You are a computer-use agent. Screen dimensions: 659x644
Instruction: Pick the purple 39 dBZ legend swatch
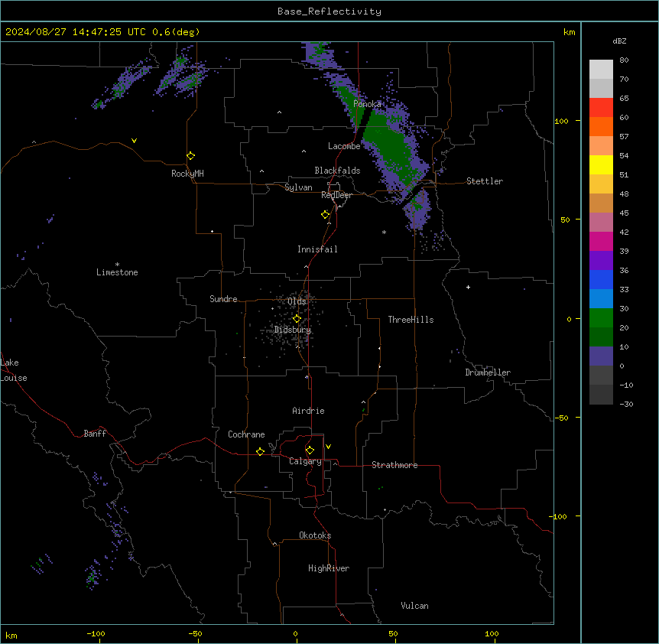601,261
